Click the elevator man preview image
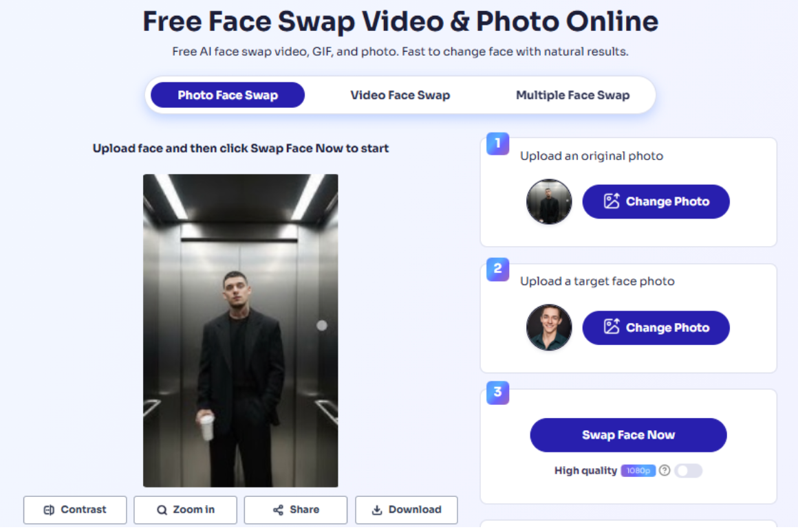 [x=240, y=331]
